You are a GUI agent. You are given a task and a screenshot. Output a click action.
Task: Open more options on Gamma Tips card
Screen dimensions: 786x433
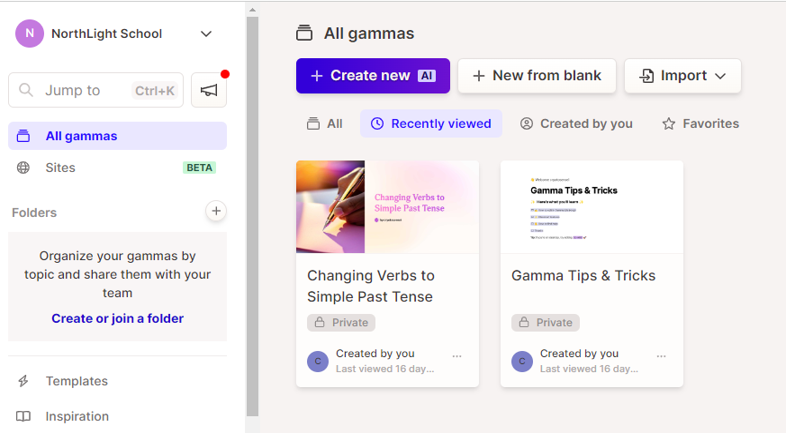pyautogui.click(x=661, y=356)
